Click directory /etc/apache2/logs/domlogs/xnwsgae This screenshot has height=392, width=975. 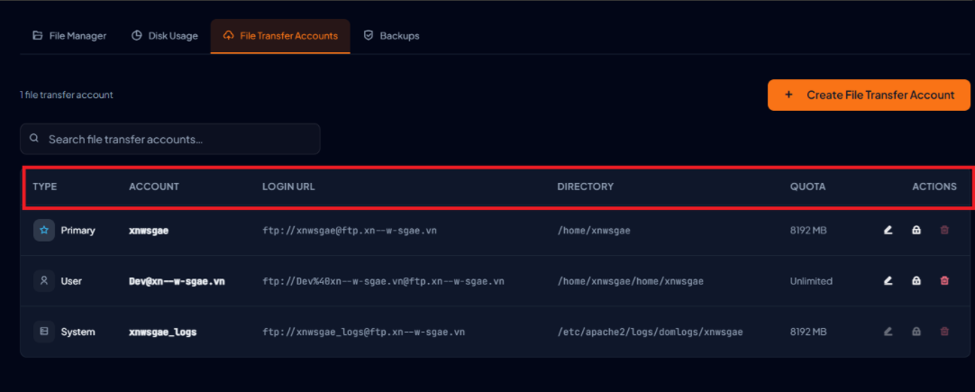[650, 332]
